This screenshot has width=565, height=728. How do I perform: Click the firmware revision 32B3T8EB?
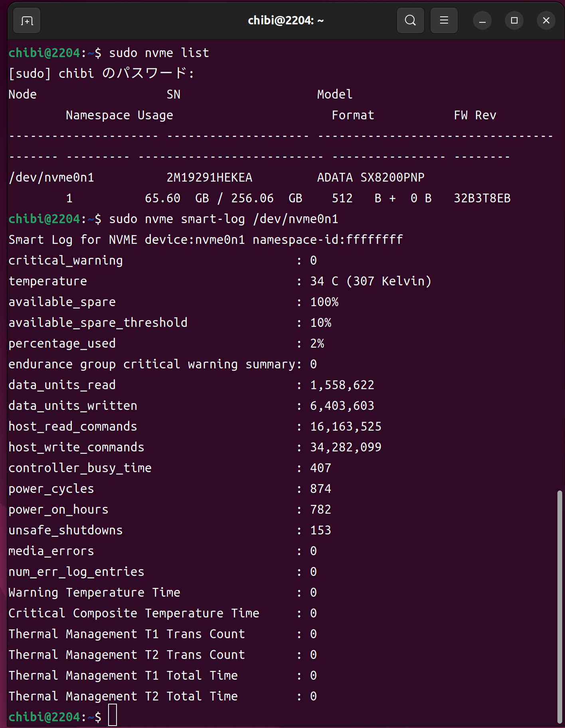(482, 198)
